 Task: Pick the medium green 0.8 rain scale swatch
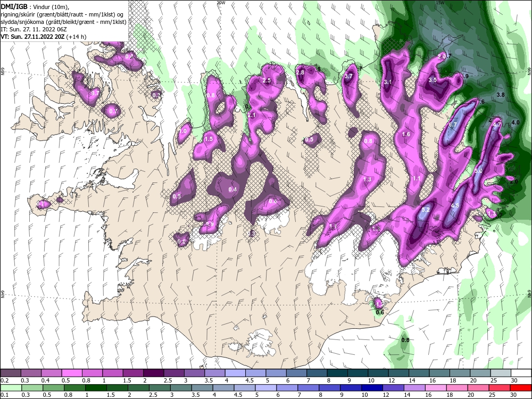pos(74,387)
